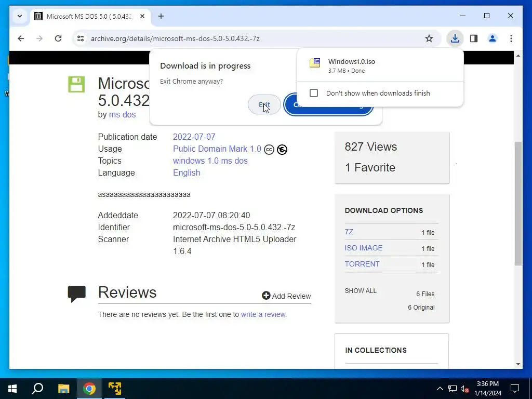The image size is (532, 399).
Task: Click the ISO IMAGE download option
Action: pos(363,248)
